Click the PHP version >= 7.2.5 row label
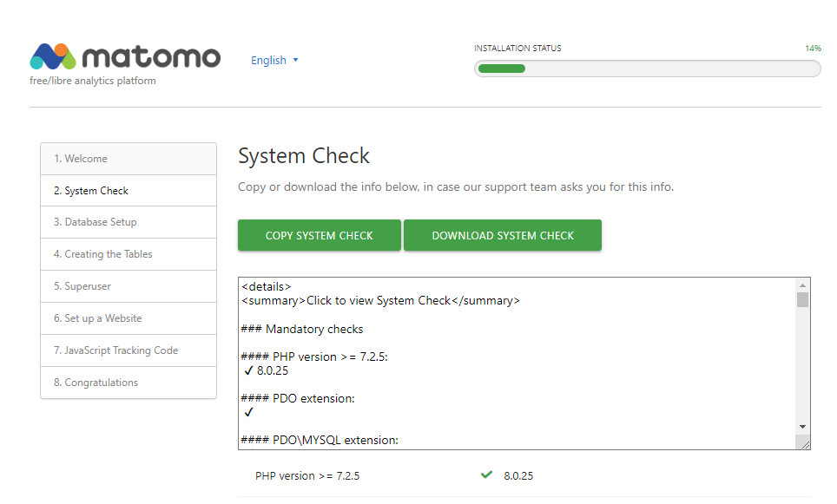The width and height of the screenshot is (837, 504). [307, 476]
